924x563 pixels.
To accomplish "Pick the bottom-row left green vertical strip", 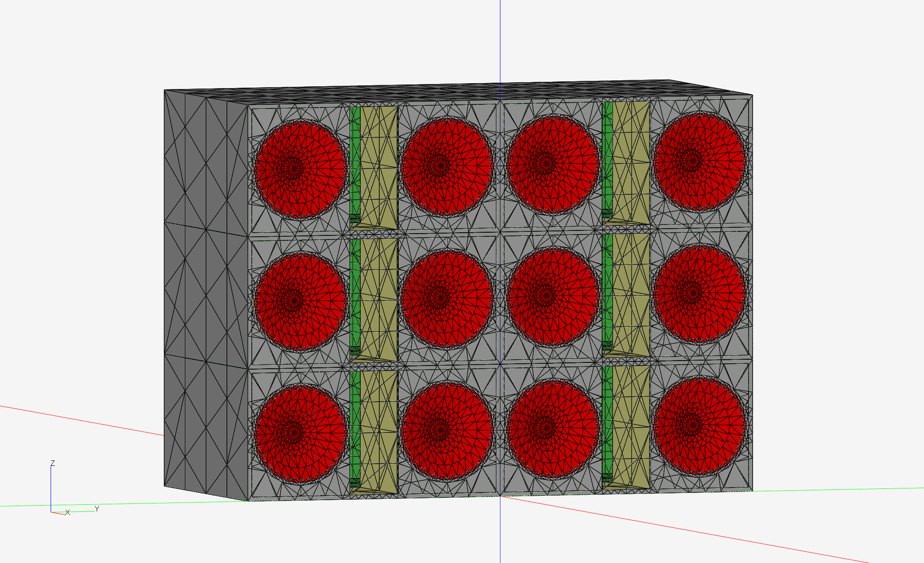I will pos(356,430).
